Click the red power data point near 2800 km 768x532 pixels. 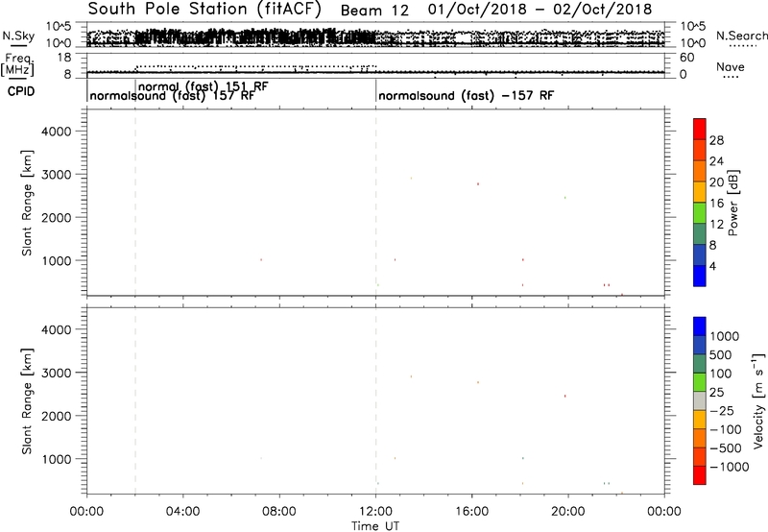click(478, 184)
